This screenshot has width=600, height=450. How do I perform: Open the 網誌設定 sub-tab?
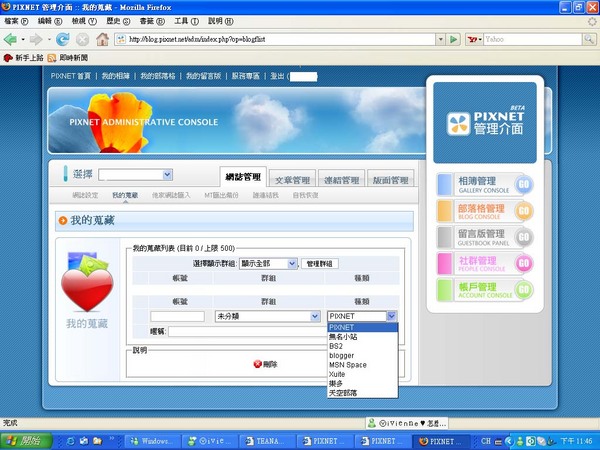85,195
